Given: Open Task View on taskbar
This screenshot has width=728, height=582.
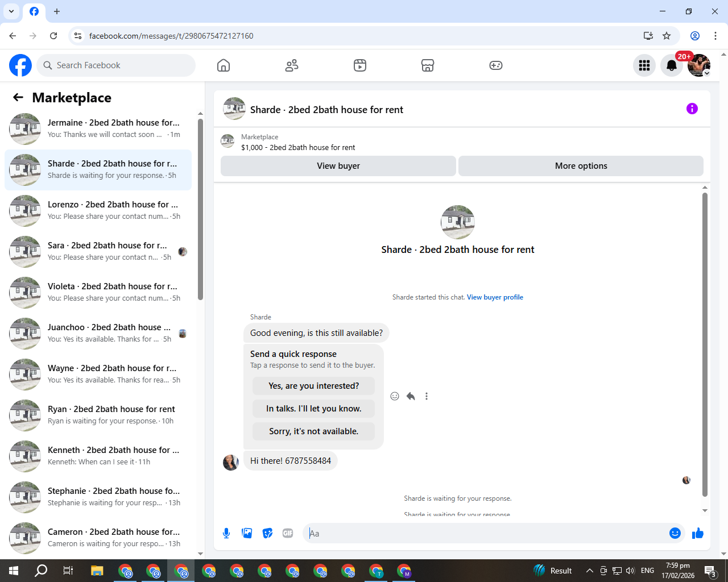Looking at the screenshot, I should (x=68, y=571).
